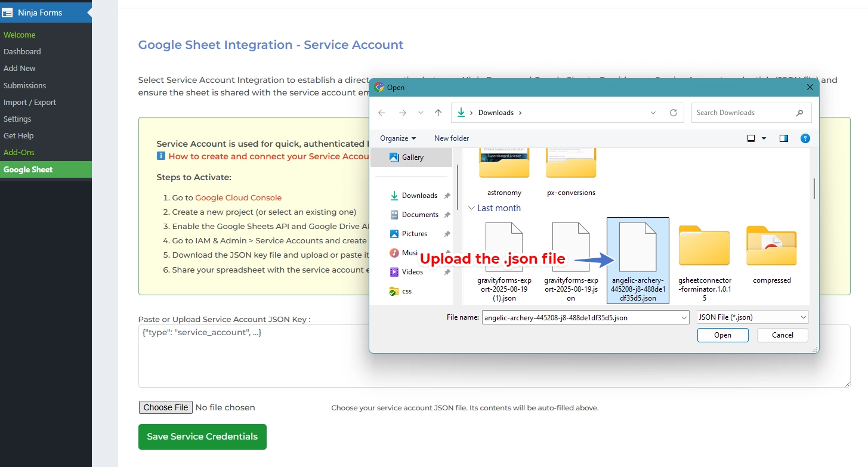868x467 pixels.
Task: Collapse the Last month group
Action: [473, 208]
